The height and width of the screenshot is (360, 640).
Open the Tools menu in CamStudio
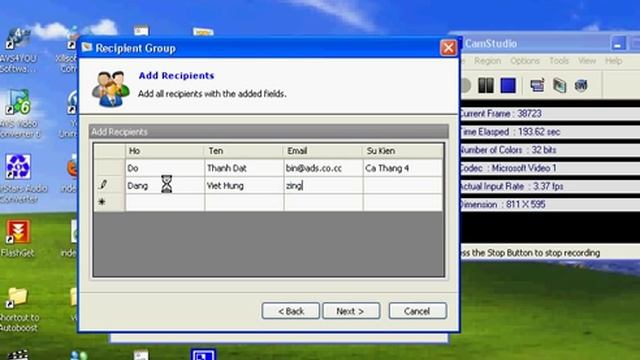(x=559, y=61)
